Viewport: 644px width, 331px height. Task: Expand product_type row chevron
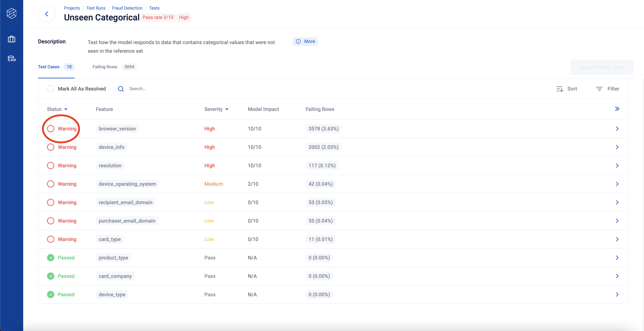pos(617,258)
